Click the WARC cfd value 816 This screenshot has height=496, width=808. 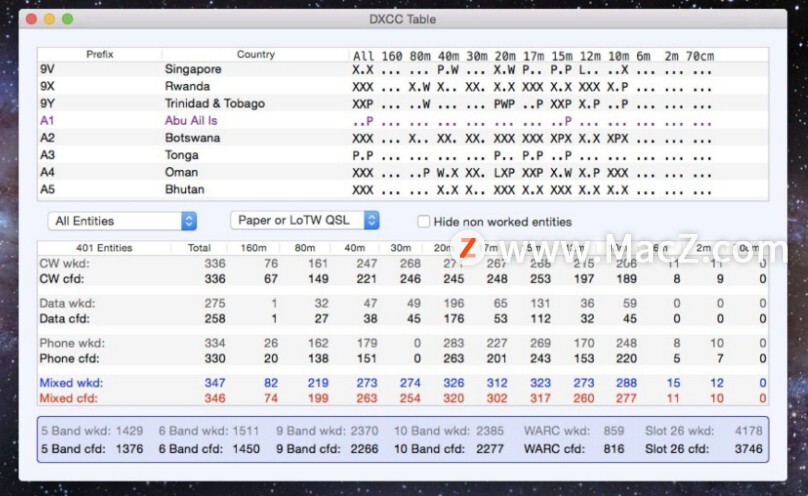click(x=614, y=449)
